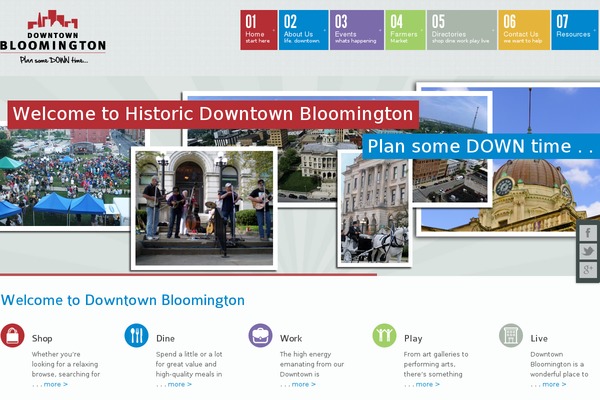Open the Twitter social icon
Screen dimensions: 600x400
click(588, 251)
